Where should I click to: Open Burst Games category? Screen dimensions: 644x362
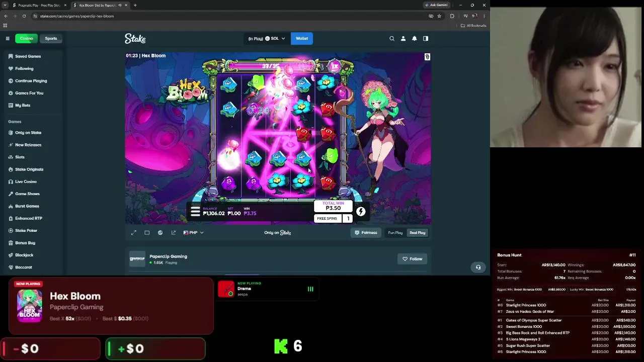pos(27,206)
